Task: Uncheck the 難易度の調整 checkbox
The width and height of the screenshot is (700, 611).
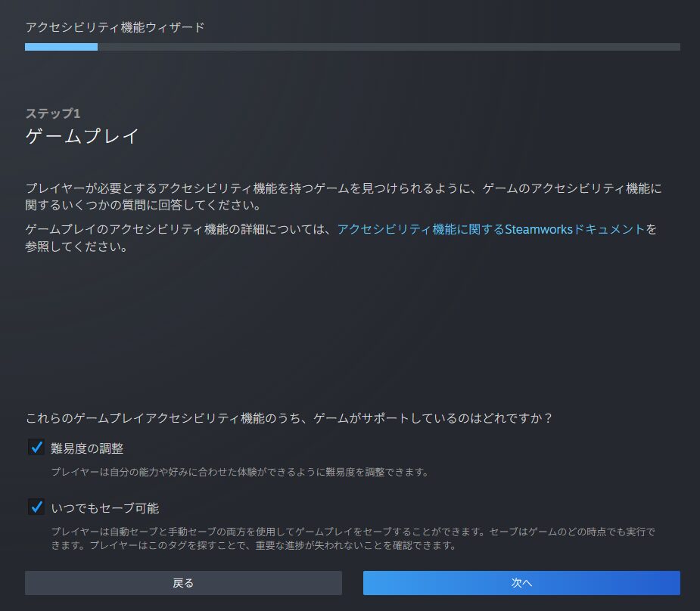Action: (x=36, y=447)
